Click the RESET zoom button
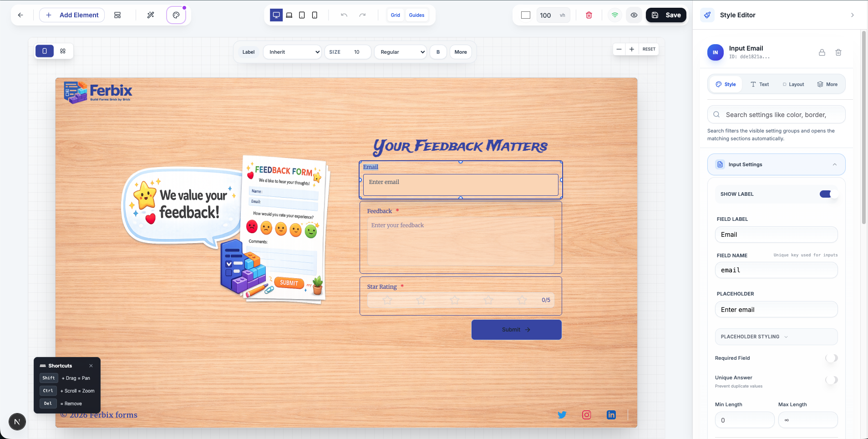This screenshot has height=439, width=868. pos(649,49)
